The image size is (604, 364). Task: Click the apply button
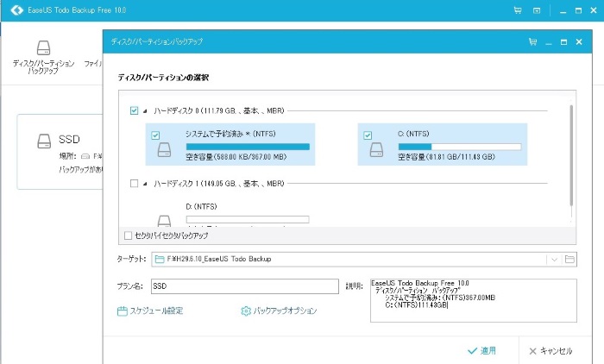click(481, 351)
